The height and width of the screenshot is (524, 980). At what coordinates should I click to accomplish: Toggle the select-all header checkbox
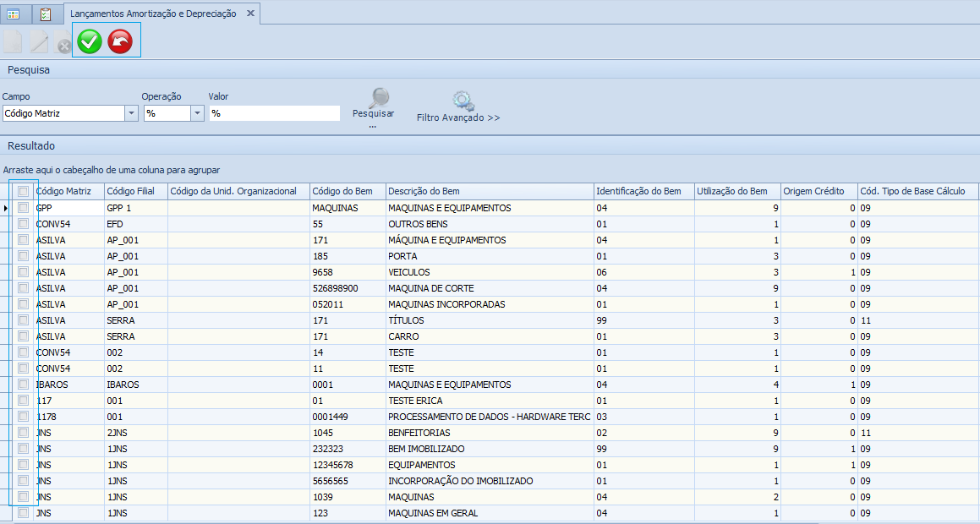tap(24, 192)
